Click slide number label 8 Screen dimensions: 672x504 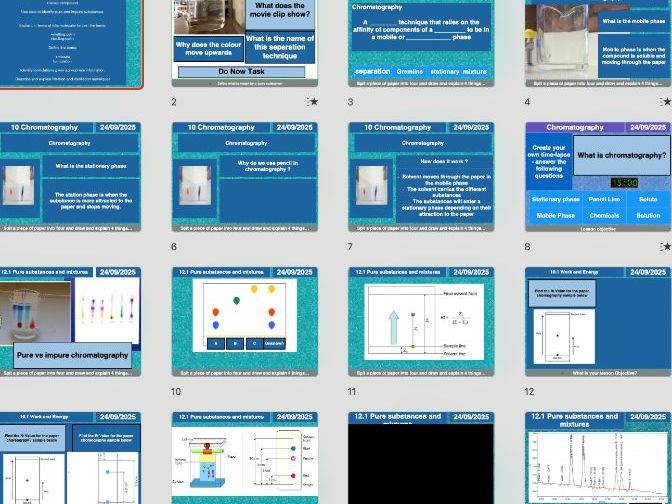click(x=527, y=246)
